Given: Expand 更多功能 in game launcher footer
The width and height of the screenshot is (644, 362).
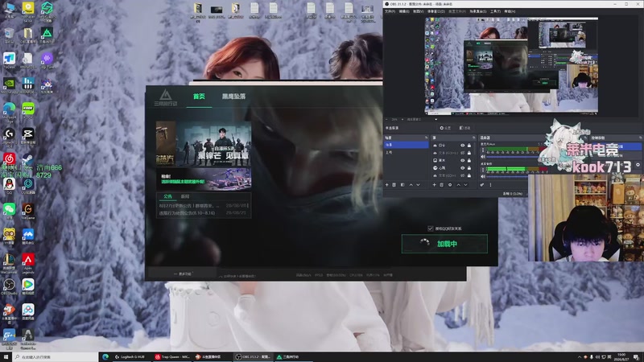Looking at the screenshot, I should [x=183, y=274].
